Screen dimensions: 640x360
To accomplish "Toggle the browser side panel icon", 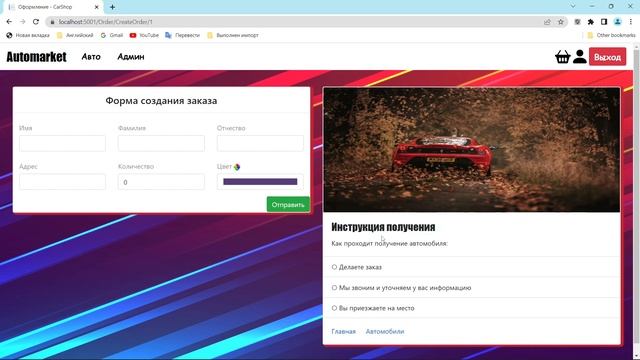I will click(x=604, y=22).
